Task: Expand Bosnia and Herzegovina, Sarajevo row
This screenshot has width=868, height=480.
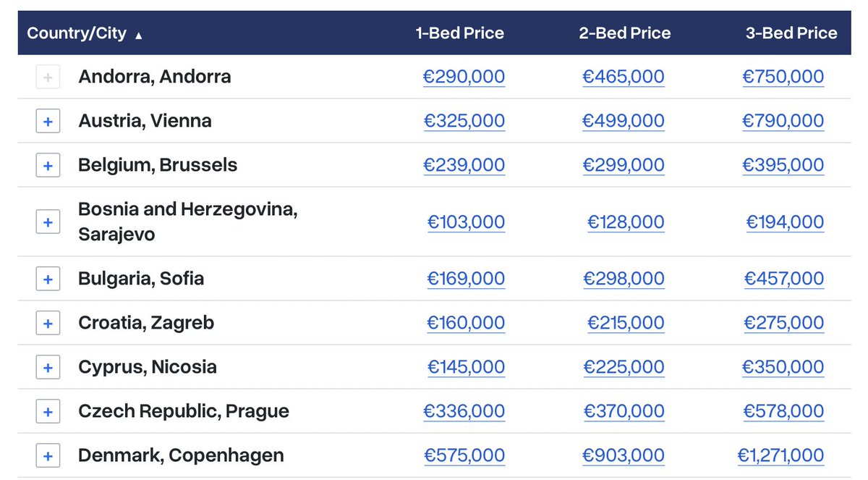Action: coord(48,222)
